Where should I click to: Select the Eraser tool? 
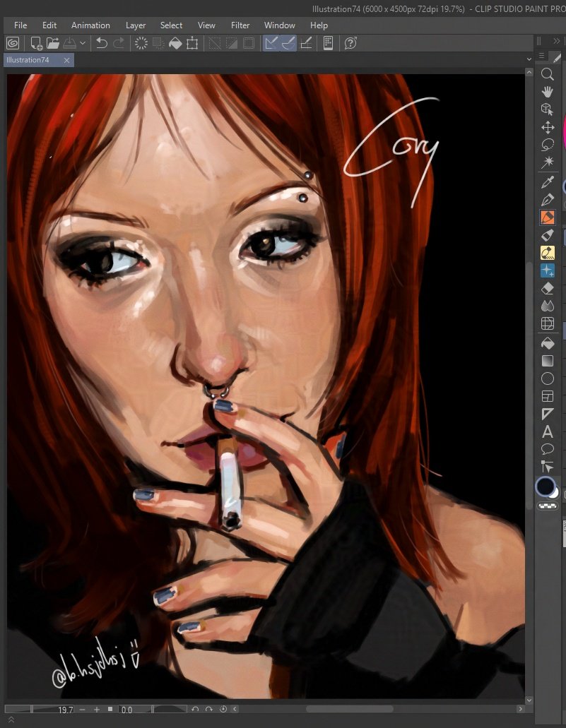tap(548, 288)
